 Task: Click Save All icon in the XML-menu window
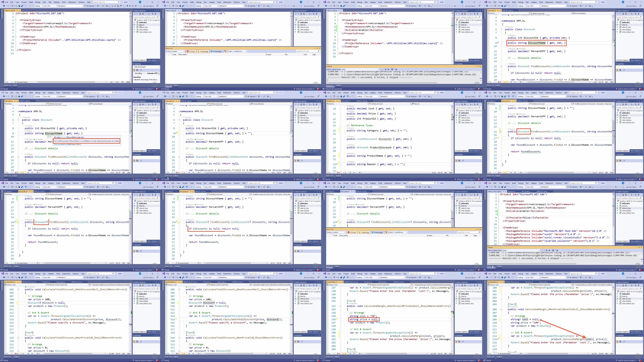[22, 6]
